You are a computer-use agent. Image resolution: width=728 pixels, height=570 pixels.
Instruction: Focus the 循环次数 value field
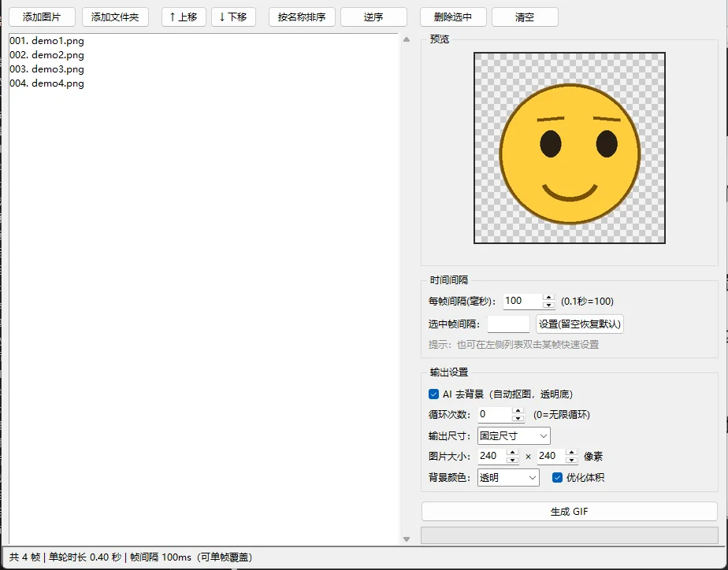[495, 415]
